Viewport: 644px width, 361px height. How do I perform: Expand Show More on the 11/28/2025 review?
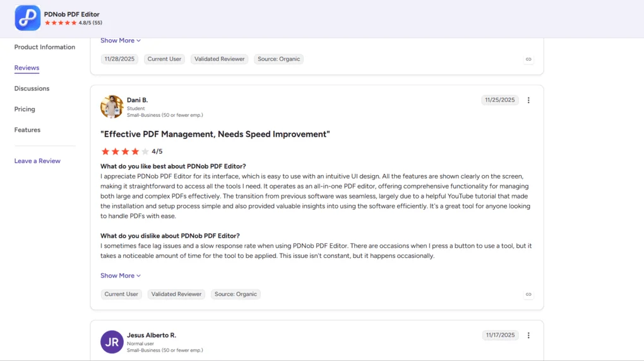pyautogui.click(x=121, y=40)
